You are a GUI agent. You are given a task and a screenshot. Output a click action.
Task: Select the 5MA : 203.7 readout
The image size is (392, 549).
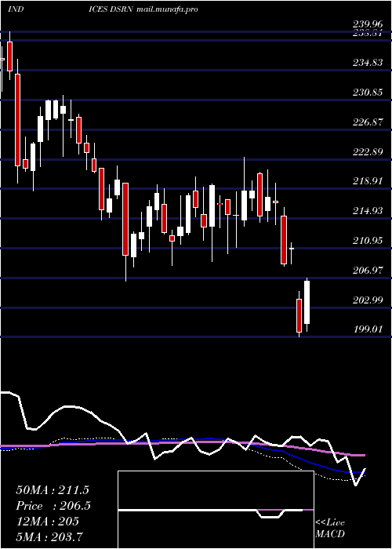tap(49, 536)
